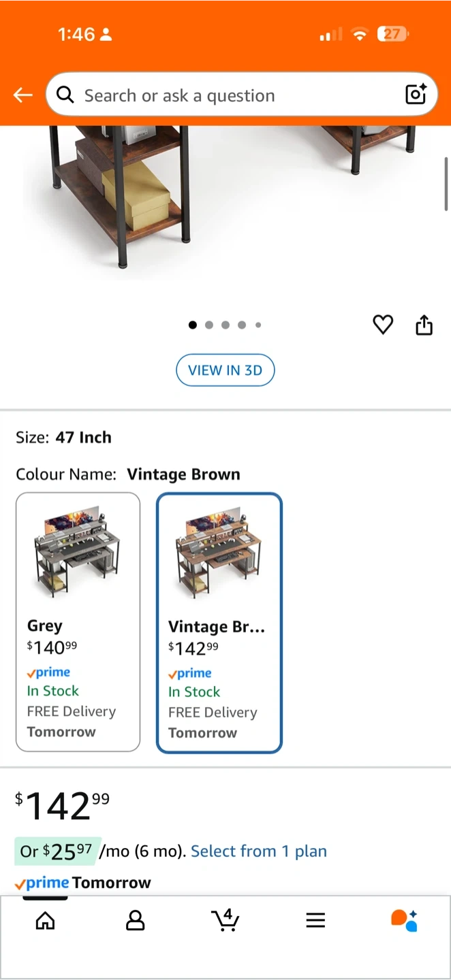Select the Vintage Brown colour option
451x980 pixels.
pyautogui.click(x=219, y=623)
